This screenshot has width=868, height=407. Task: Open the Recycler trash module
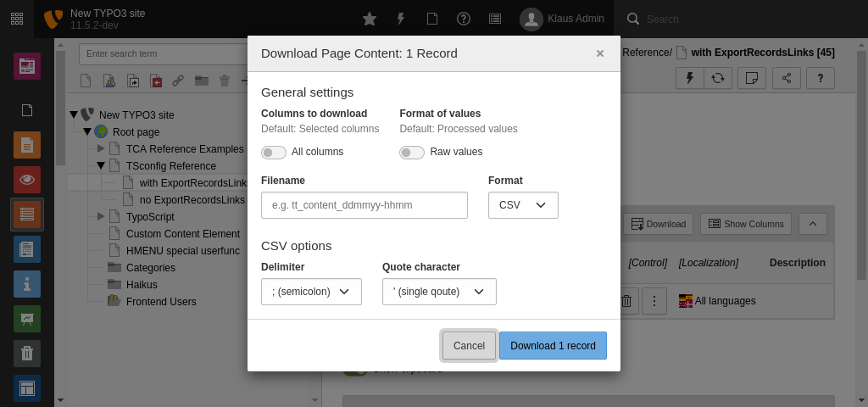[27, 354]
